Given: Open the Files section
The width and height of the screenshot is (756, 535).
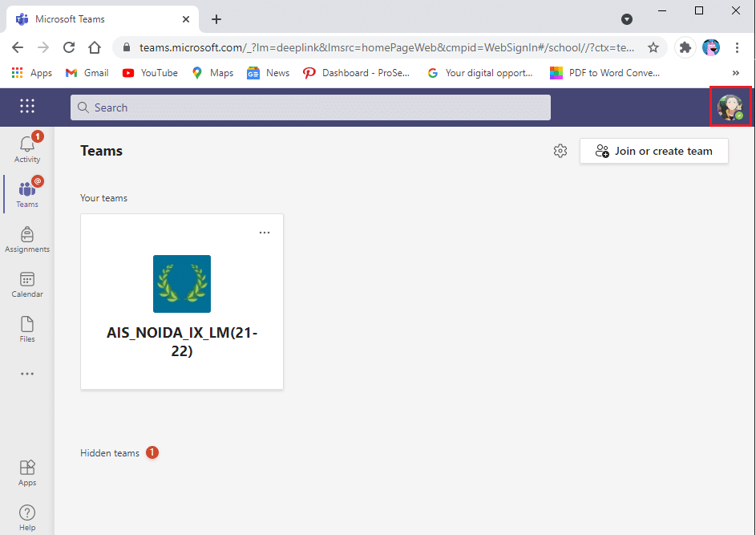Looking at the screenshot, I should click(26, 326).
